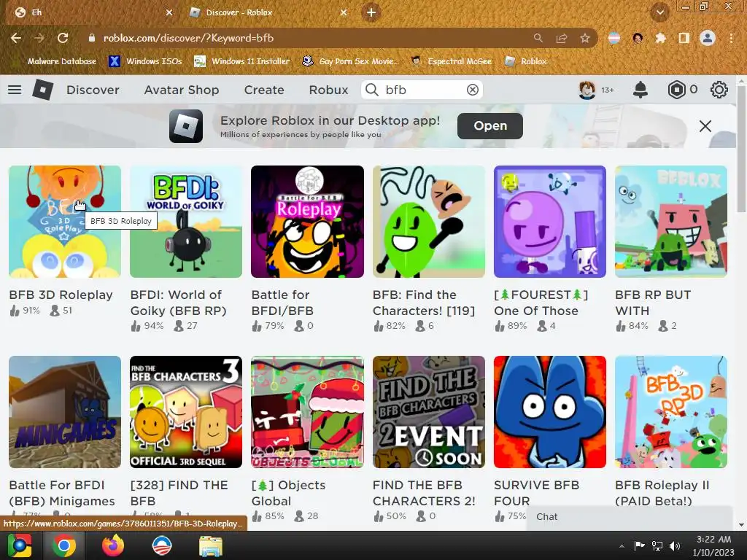Open Battle For BFDI Minigames thumbnail
Viewport: 747px width, 560px height.
pyautogui.click(x=65, y=412)
